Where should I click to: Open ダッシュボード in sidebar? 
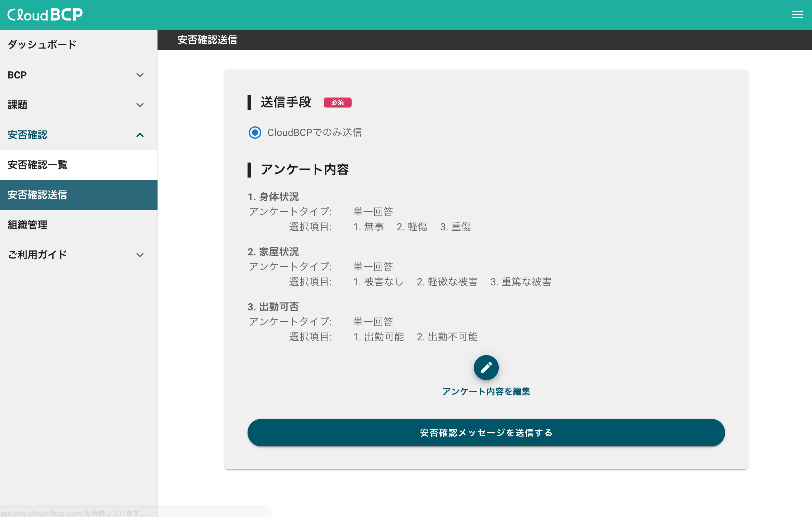coord(42,44)
